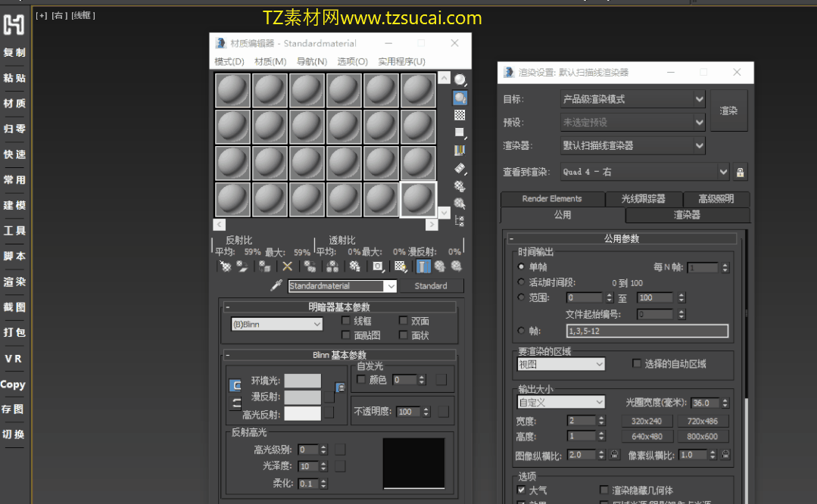The image size is (817, 504).
Task: Toggle self-illumination 颜色 checkbox
Action: click(x=360, y=380)
